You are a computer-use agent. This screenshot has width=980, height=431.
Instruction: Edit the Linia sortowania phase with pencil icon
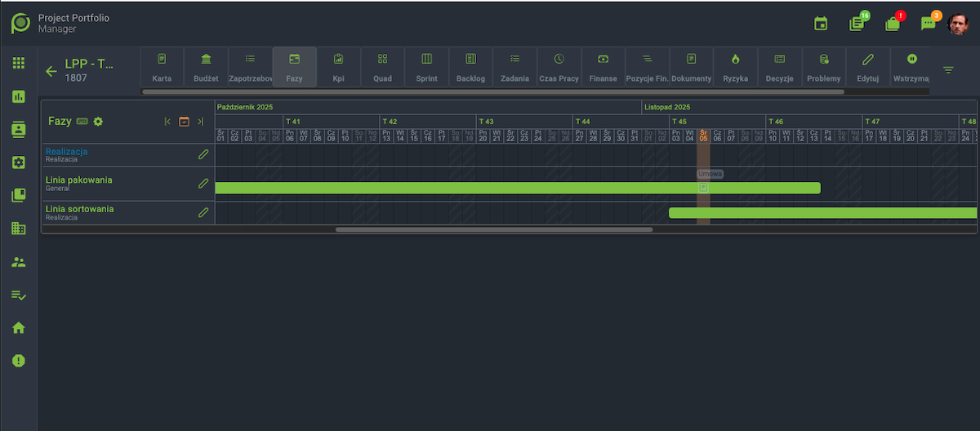[203, 212]
